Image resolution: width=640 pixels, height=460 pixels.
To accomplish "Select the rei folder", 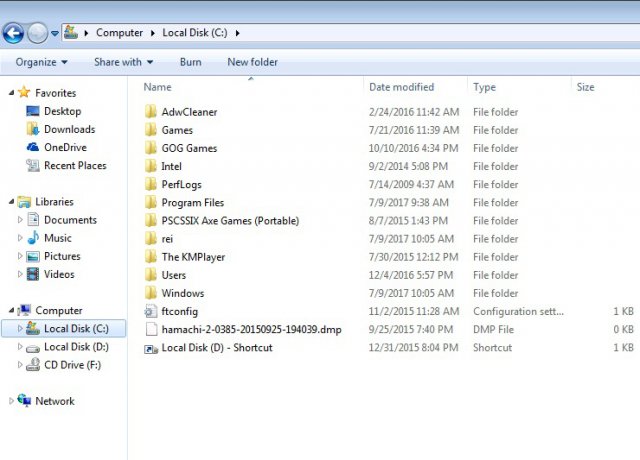I will [167, 239].
